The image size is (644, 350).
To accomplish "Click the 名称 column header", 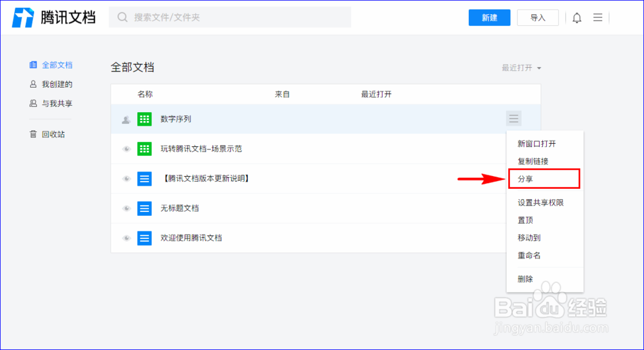I will [145, 94].
